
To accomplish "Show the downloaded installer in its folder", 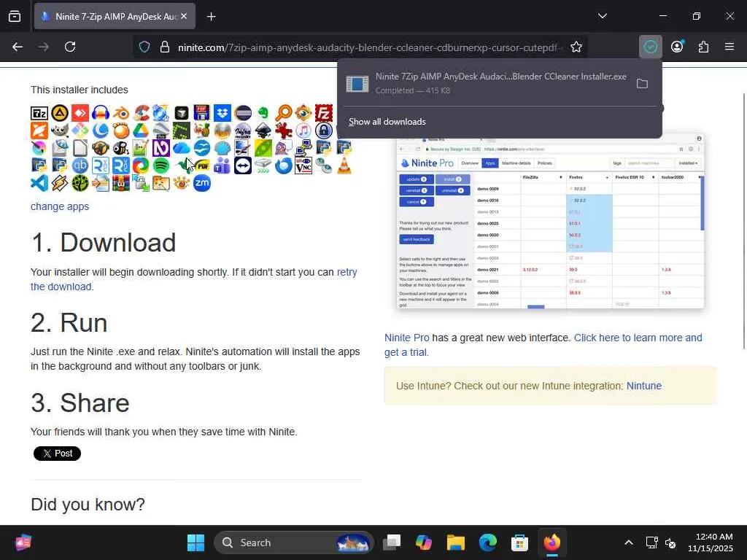I will click(x=642, y=84).
